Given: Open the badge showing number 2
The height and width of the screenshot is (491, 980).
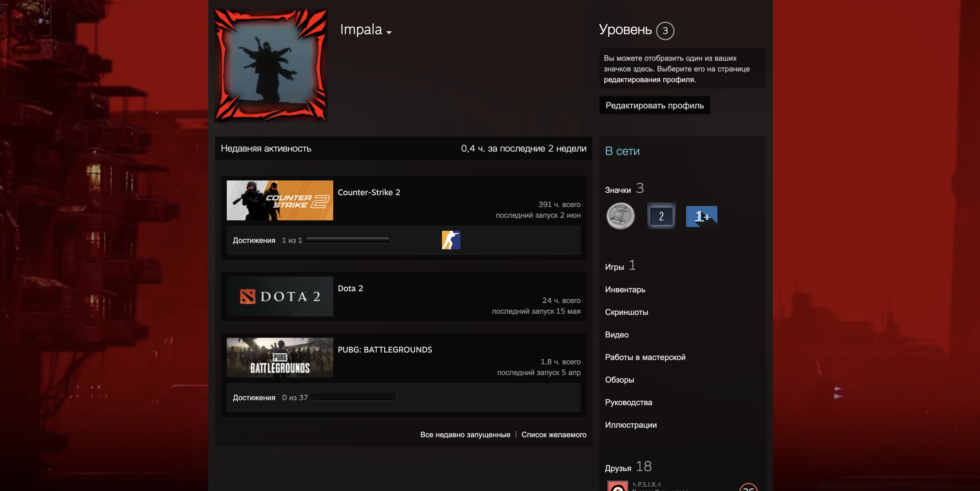Looking at the screenshot, I should click(x=661, y=216).
